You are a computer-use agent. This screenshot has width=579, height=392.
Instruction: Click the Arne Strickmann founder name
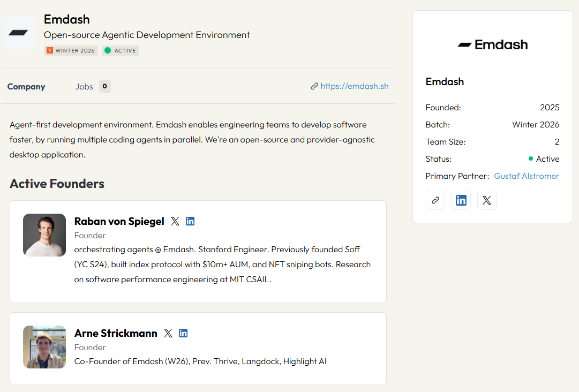116,334
